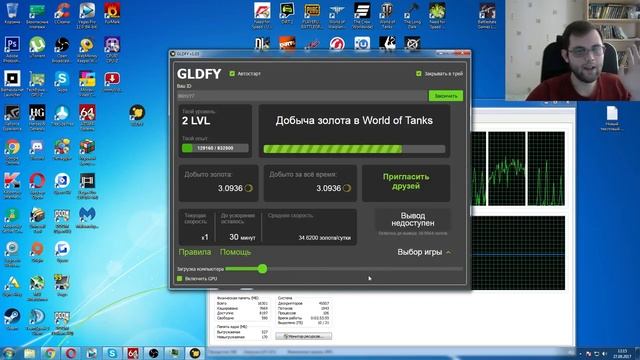Open the AIDA64 desktop shortcut

point(87,116)
